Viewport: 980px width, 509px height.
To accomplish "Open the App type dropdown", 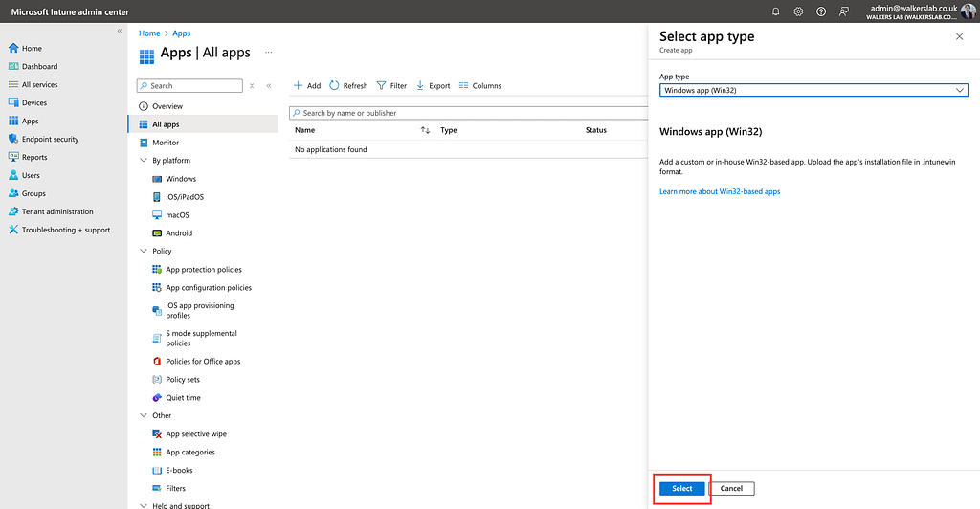I will (x=813, y=90).
